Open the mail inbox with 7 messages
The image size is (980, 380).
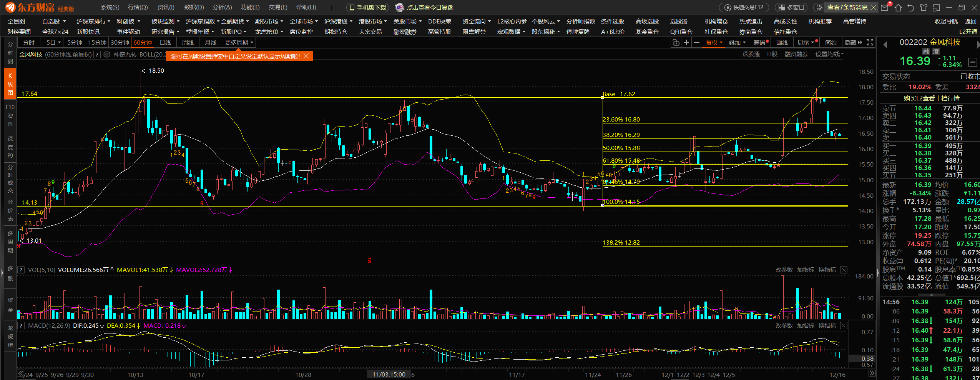click(x=884, y=7)
